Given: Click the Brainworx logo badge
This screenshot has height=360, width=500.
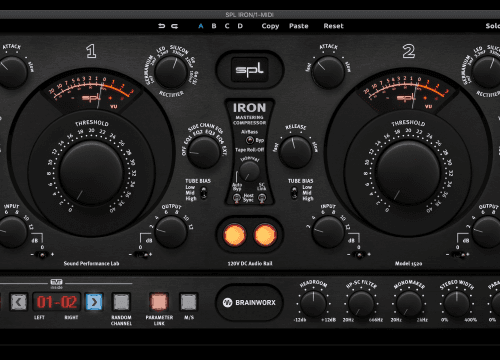Looking at the screenshot, I should pos(250,303).
